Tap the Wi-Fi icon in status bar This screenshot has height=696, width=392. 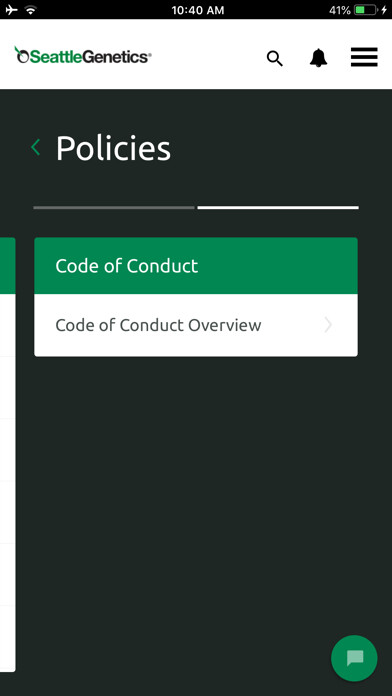click(x=31, y=10)
